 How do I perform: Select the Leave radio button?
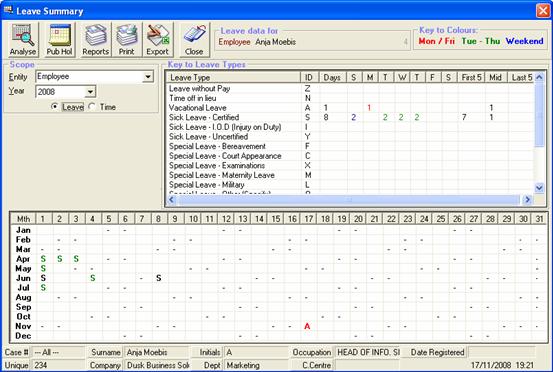click(55, 106)
